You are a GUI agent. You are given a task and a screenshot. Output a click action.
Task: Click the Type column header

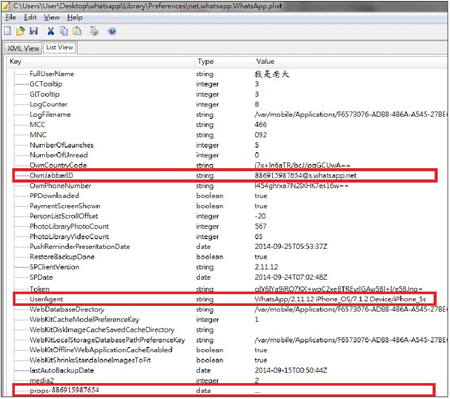(x=205, y=61)
